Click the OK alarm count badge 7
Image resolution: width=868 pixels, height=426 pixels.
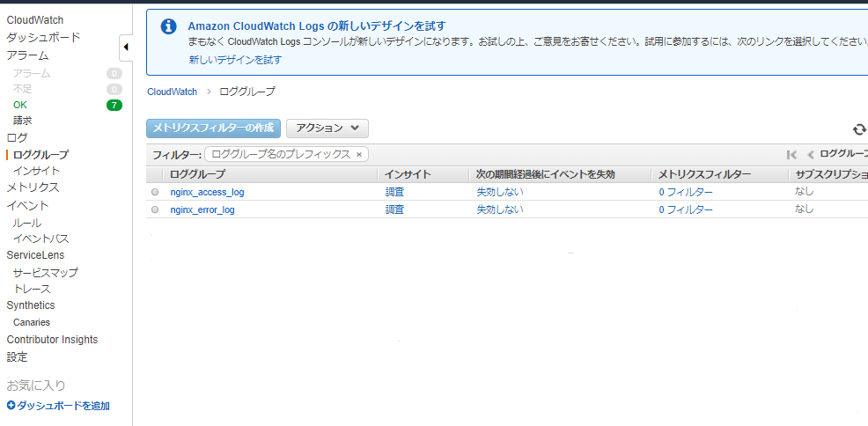pos(114,105)
